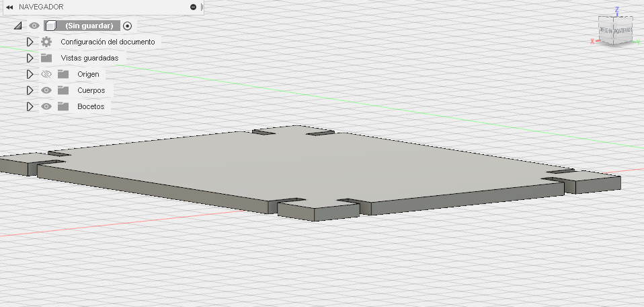Select the Cuerpos label
Image resolution: width=644 pixels, height=307 pixels.
tap(91, 90)
